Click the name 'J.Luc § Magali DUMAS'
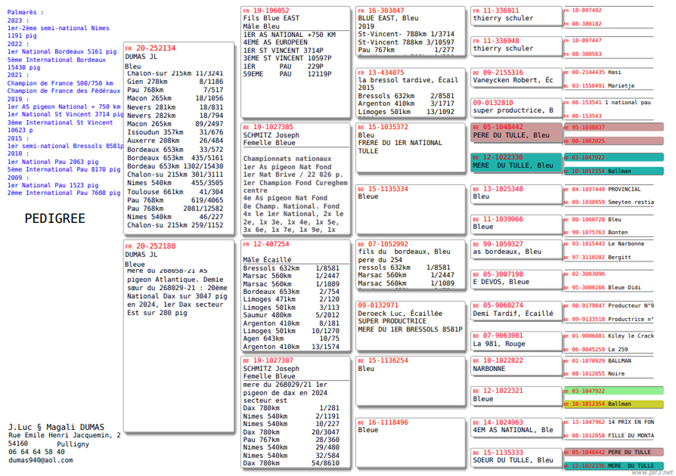Viewport: 676px width, 476px height. click(x=56, y=427)
